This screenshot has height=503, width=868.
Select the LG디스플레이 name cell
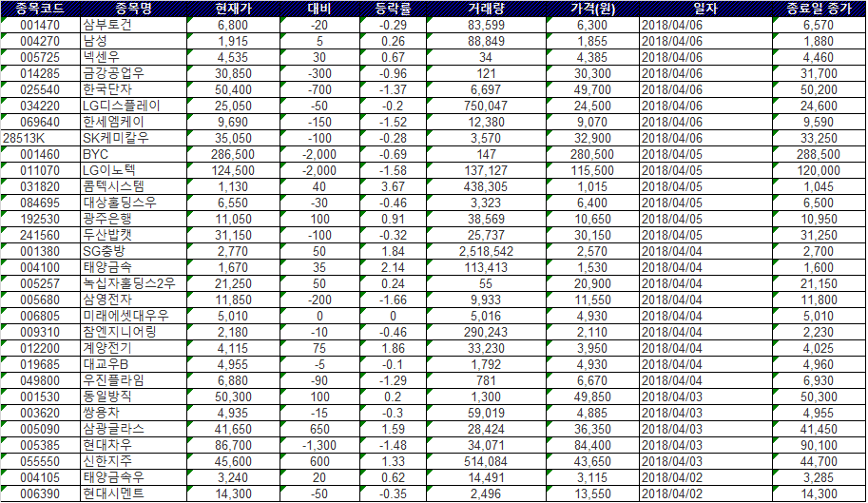[x=133, y=106]
